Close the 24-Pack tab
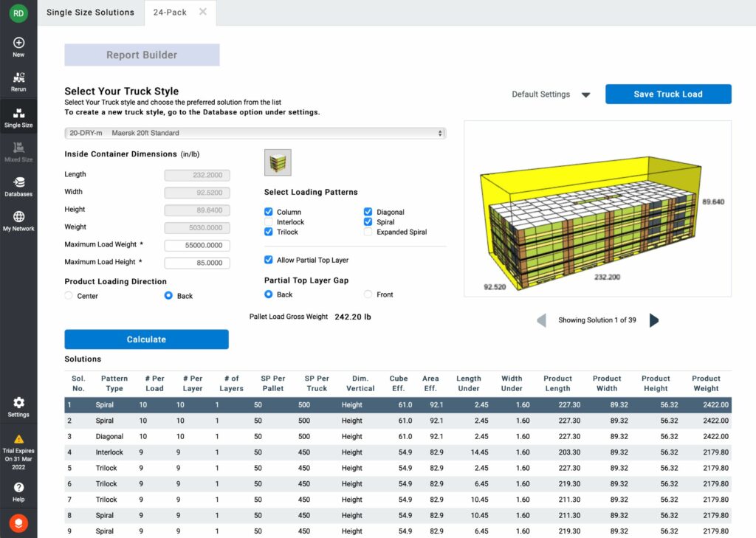This screenshot has width=756, height=538. coord(203,13)
